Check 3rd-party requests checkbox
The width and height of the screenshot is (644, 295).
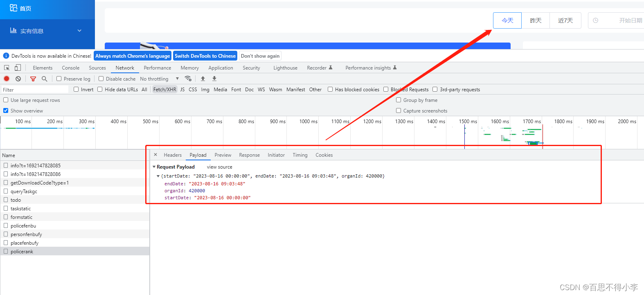click(x=435, y=89)
